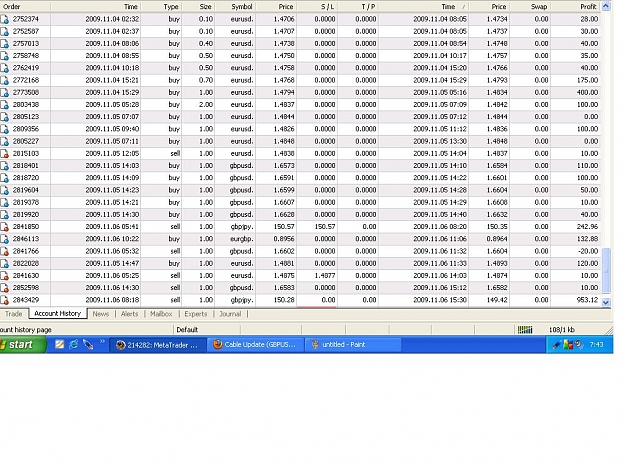
Task: Sort by the Swap column header
Action: 530,6
